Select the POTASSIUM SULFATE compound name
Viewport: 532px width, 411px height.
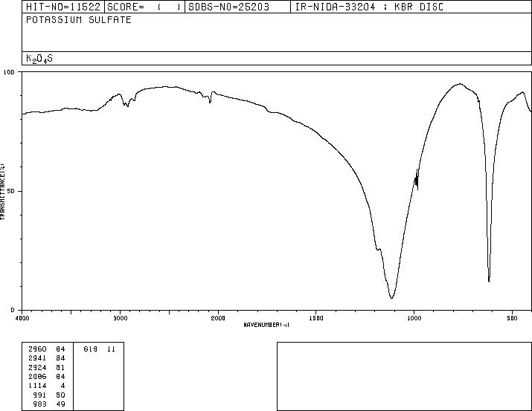coord(79,20)
